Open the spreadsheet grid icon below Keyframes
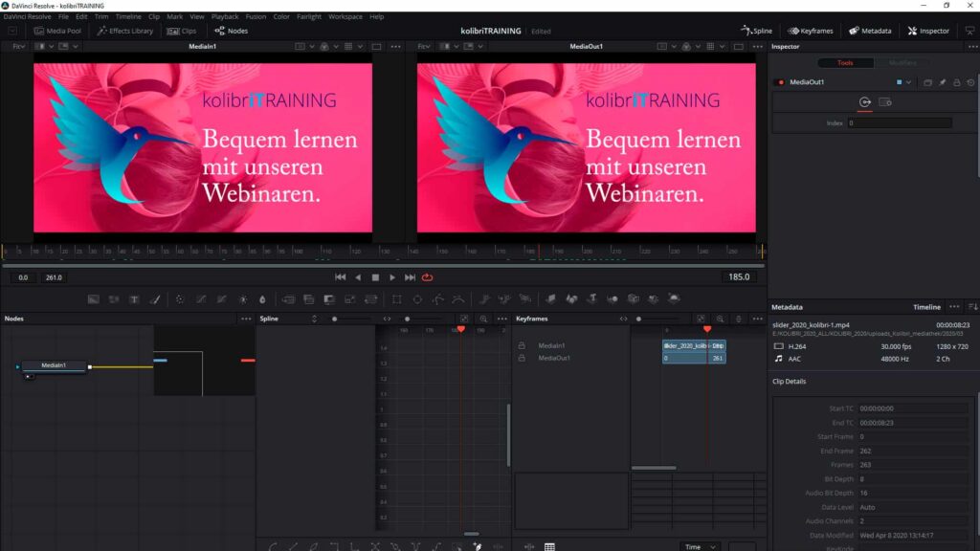The image size is (980, 551). coord(549,546)
